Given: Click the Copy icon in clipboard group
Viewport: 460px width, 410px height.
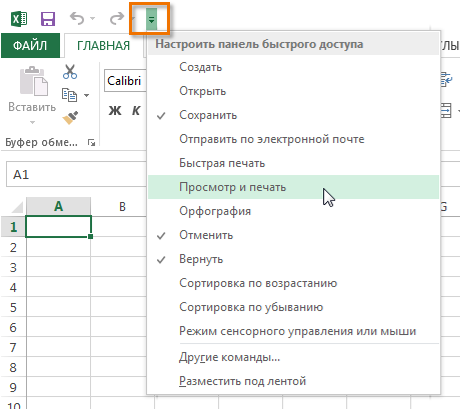Looking at the screenshot, I should 69,95.
